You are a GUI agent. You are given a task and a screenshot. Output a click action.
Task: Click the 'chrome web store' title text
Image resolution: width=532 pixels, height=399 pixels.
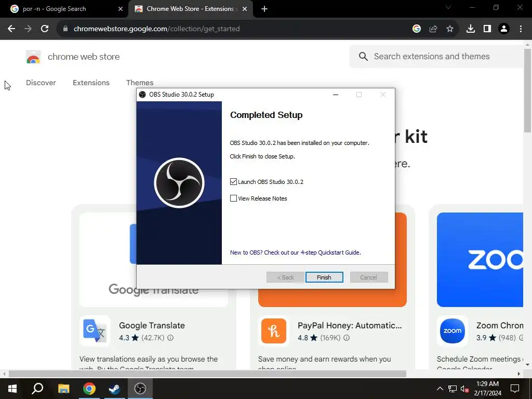[84, 57]
